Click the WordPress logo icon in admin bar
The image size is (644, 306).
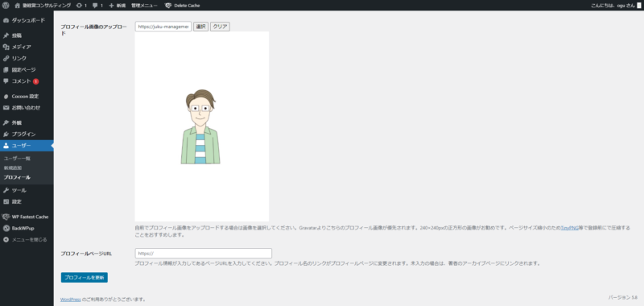(6, 6)
